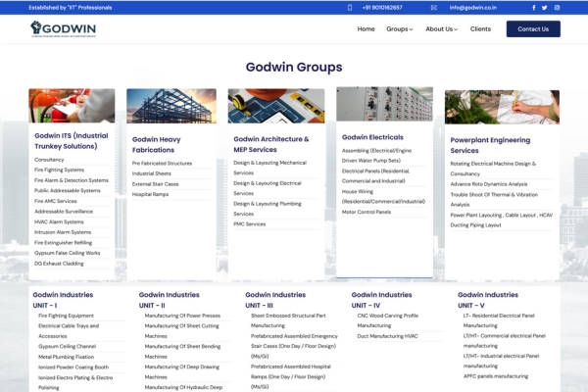The image size is (588, 392).
Task: Click the info@godwin.co.in email link
Action: pos(472,7)
